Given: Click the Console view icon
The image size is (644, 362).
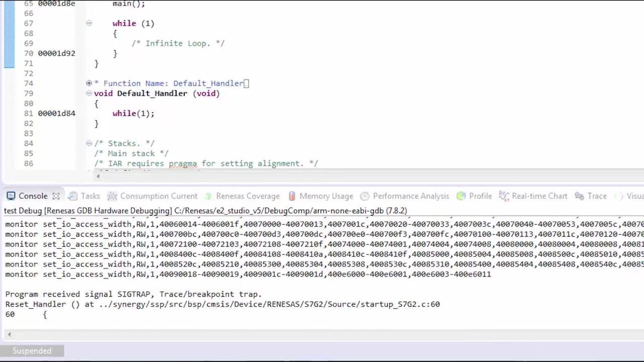Looking at the screenshot, I should [11, 196].
